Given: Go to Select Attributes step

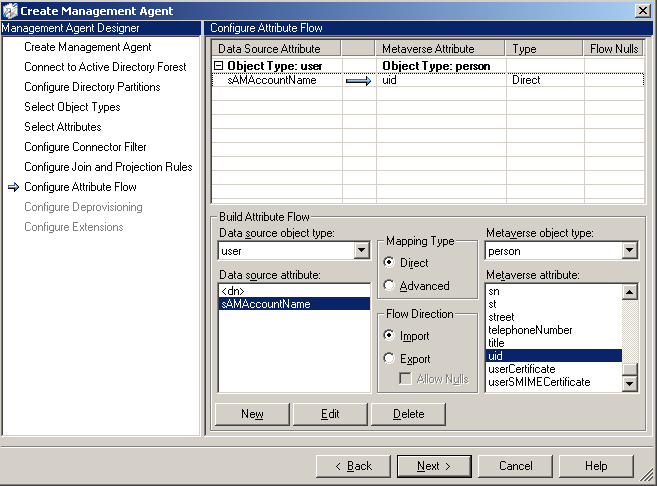Looking at the screenshot, I should (63, 127).
